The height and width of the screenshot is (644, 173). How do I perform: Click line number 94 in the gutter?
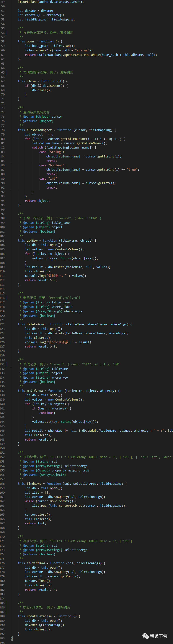[3, 201]
